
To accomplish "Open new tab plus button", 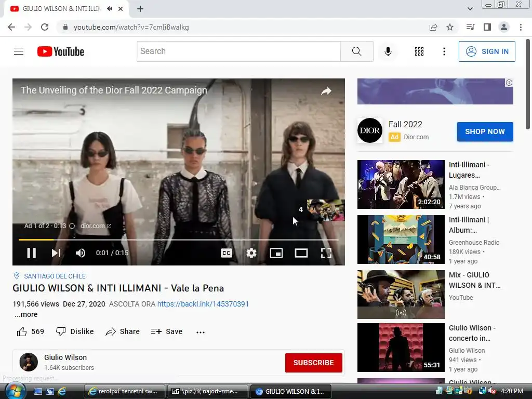I will point(140,9).
